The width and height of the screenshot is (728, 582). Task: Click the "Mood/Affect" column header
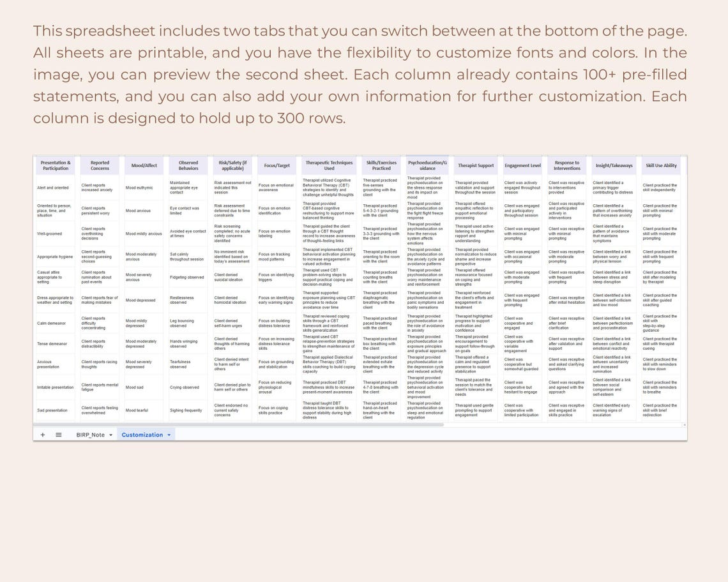click(144, 166)
